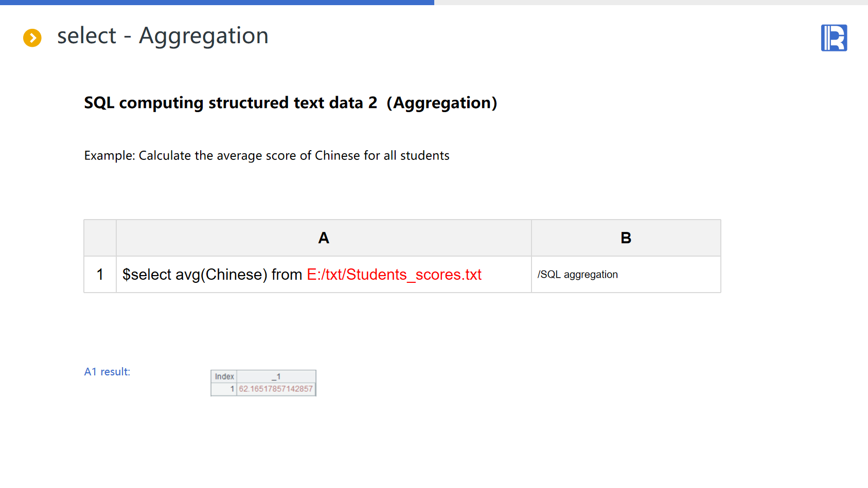Click the blue "A1 result:" label
This screenshot has width=868, height=488.
point(107,372)
